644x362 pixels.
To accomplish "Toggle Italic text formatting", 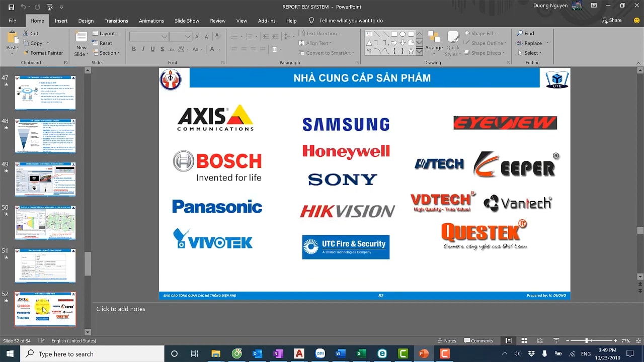I will tap(143, 49).
